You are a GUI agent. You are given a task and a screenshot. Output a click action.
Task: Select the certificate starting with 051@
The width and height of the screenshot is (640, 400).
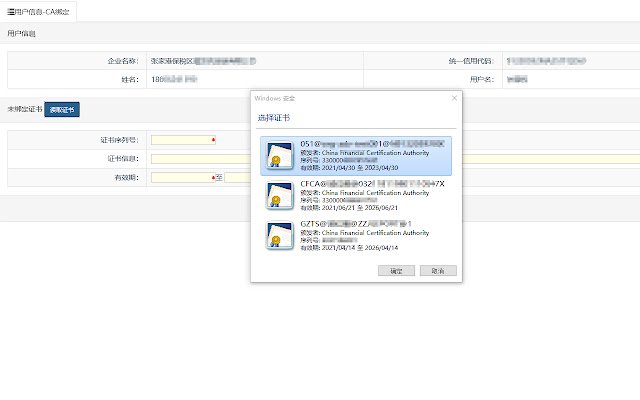(356, 156)
